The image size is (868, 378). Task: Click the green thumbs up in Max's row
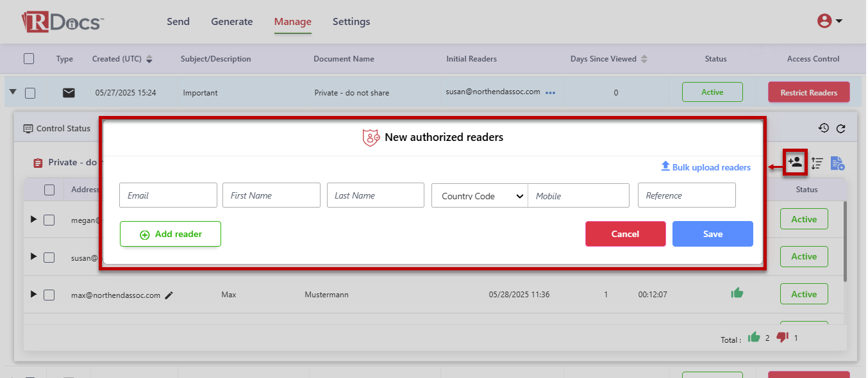point(737,293)
